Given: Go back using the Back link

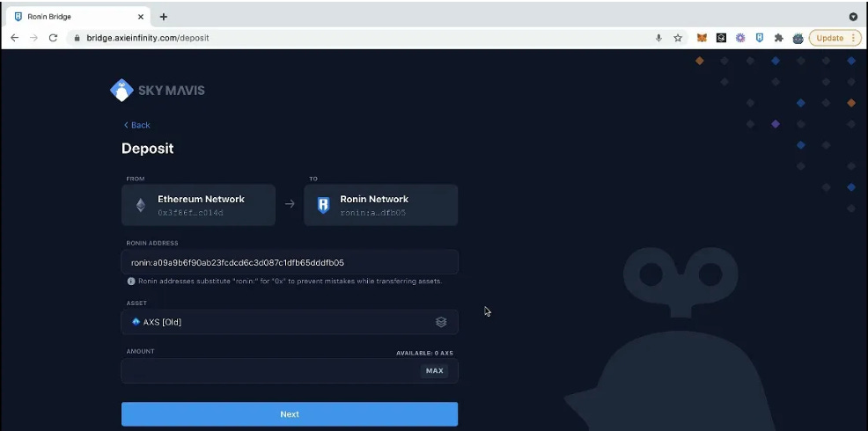Looking at the screenshot, I should 136,125.
